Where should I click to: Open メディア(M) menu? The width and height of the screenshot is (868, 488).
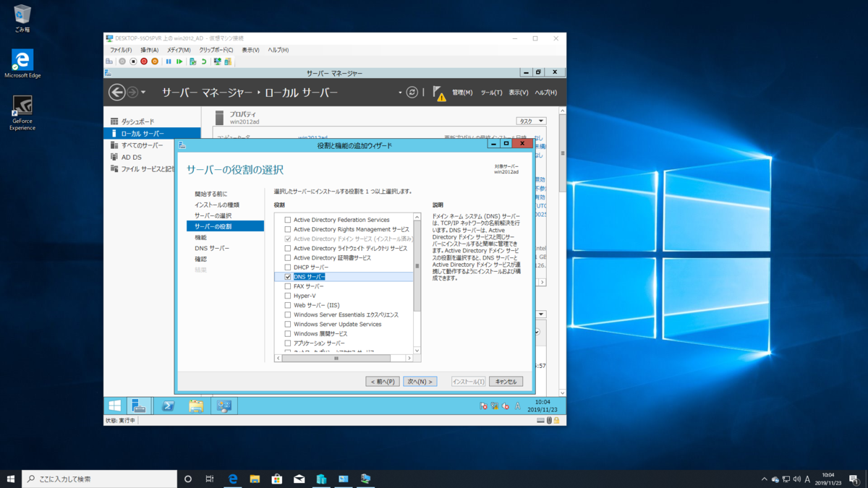click(179, 50)
